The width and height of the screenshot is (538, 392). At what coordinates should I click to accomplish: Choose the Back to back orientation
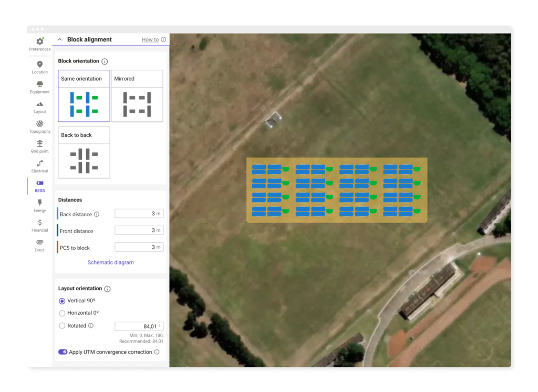(x=84, y=152)
